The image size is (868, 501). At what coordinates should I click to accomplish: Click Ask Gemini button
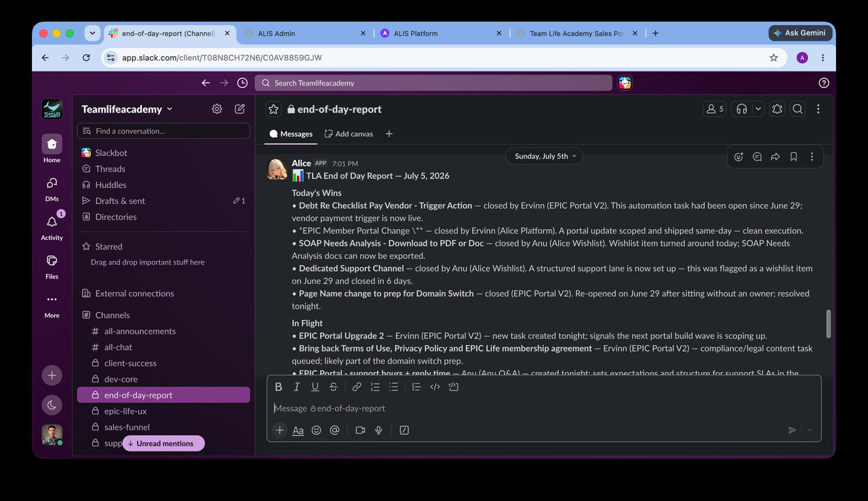pyautogui.click(x=800, y=33)
